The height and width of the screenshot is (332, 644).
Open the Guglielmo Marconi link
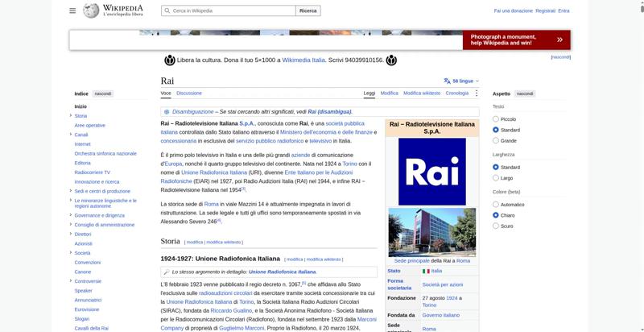pyautogui.click(x=242, y=328)
